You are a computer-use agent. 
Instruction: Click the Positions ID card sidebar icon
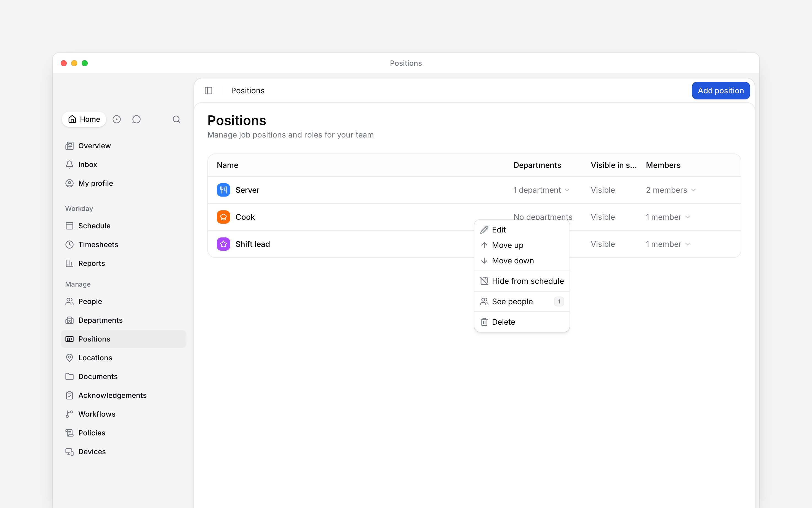[70, 339]
